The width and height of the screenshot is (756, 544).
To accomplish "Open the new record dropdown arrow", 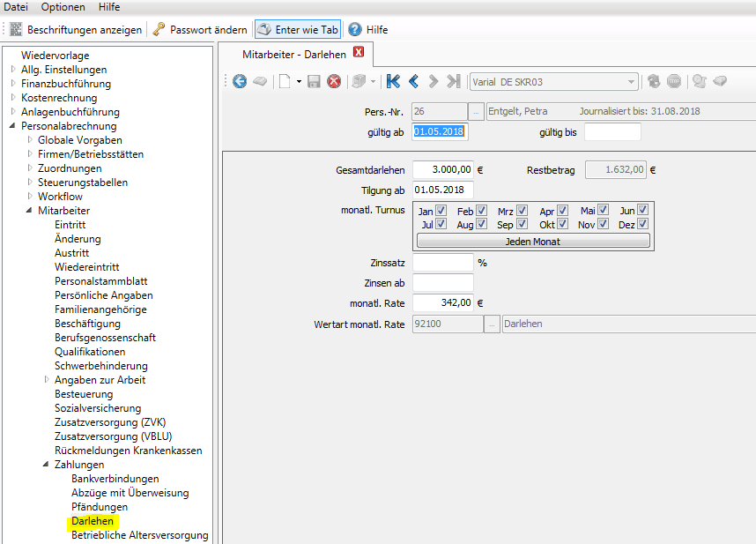I will (x=299, y=81).
